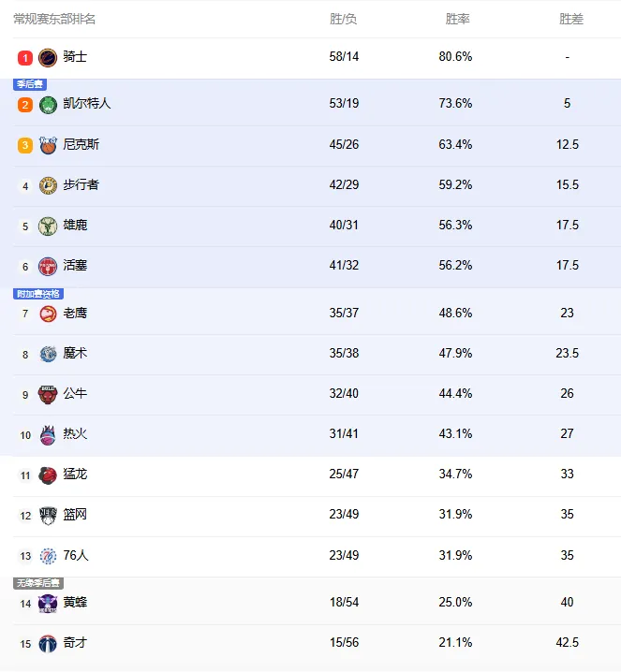Open the Celtics (凯尔特人) team logo

48,105
